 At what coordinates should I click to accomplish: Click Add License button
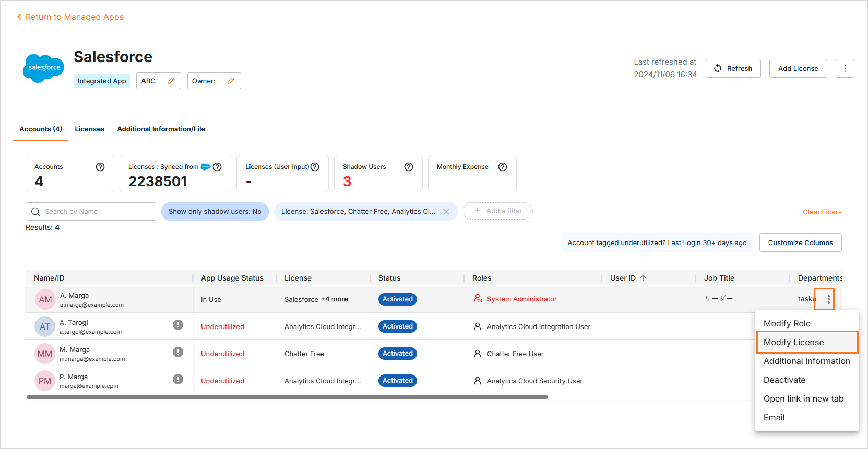[798, 68]
